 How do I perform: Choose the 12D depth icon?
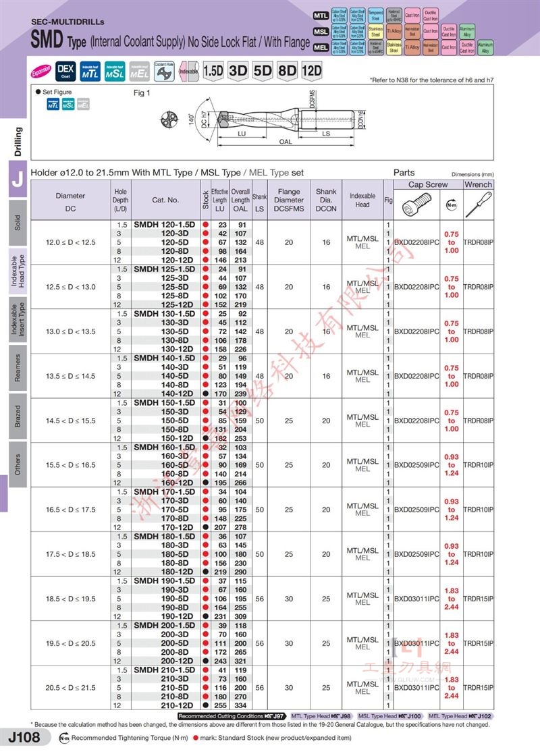(x=311, y=71)
